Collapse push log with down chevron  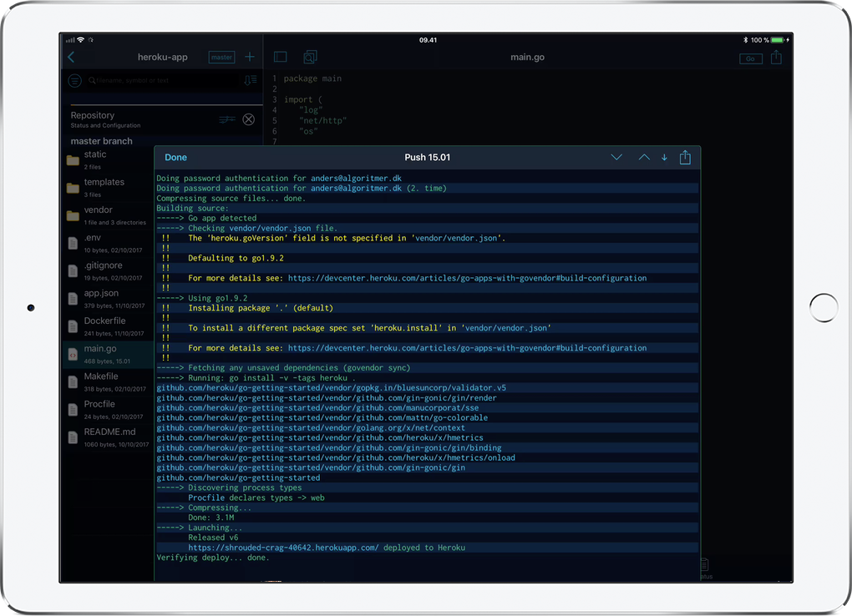[616, 158]
